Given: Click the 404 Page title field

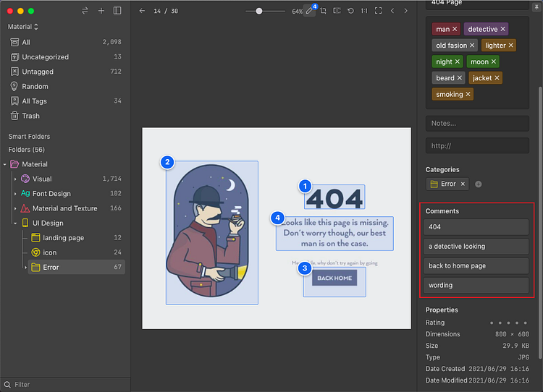Looking at the screenshot, I should point(477,4).
